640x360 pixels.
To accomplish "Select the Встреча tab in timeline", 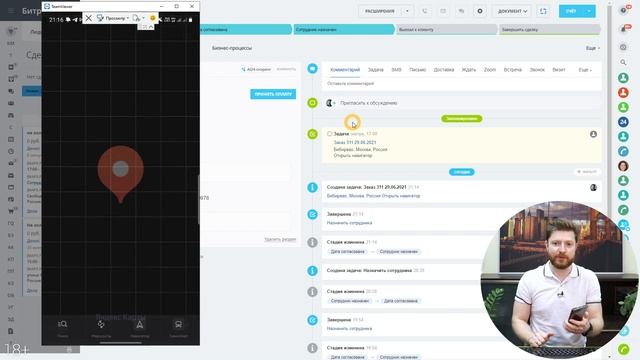I will pyautogui.click(x=513, y=70).
